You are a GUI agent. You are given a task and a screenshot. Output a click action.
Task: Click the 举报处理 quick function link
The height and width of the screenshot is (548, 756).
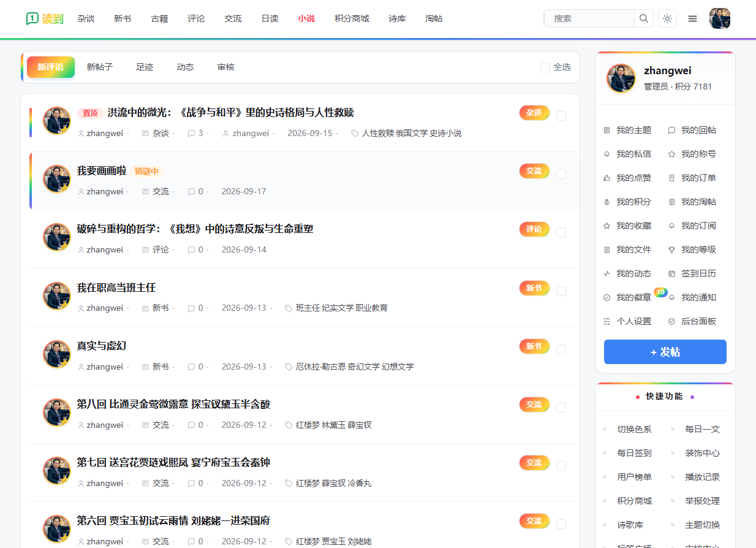[703, 501]
